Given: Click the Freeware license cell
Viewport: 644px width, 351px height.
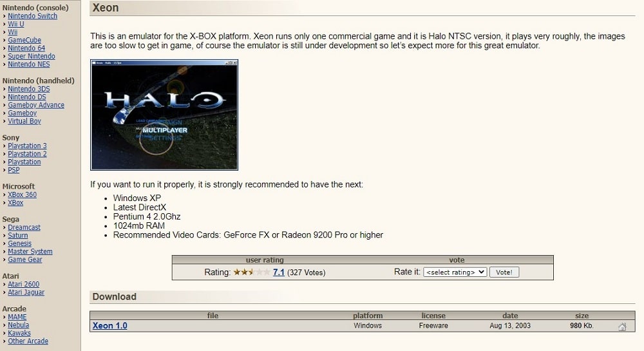Looking at the screenshot, I should [x=433, y=325].
